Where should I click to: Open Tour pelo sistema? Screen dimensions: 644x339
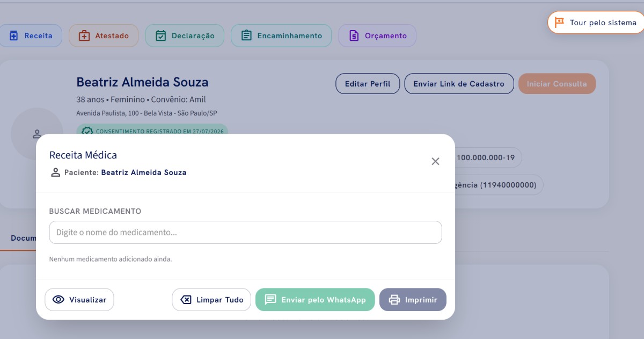coord(596,23)
